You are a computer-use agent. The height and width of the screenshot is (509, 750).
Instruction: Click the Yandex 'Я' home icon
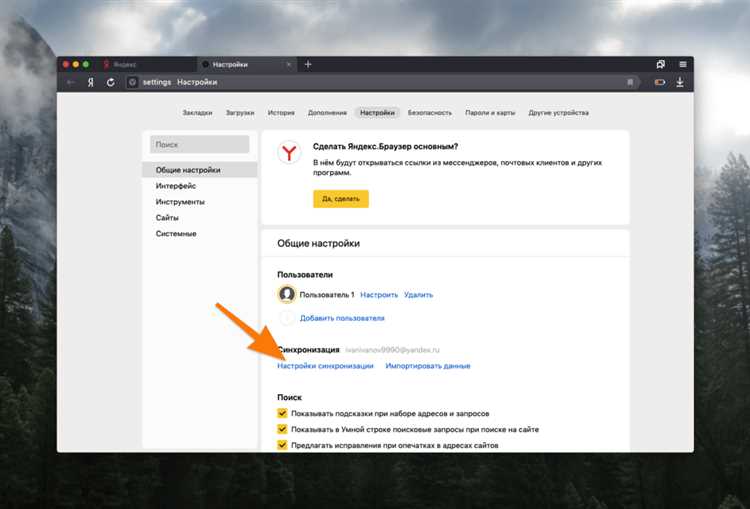(x=90, y=82)
